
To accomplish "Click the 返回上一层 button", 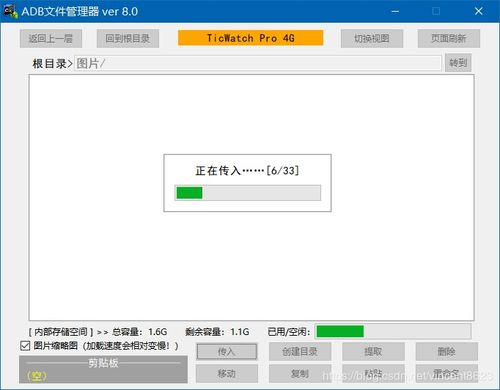I will pyautogui.click(x=51, y=39).
